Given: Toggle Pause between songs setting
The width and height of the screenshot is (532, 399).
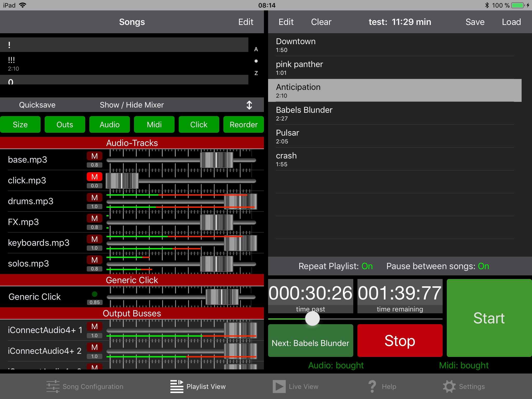Looking at the screenshot, I should click(437, 266).
